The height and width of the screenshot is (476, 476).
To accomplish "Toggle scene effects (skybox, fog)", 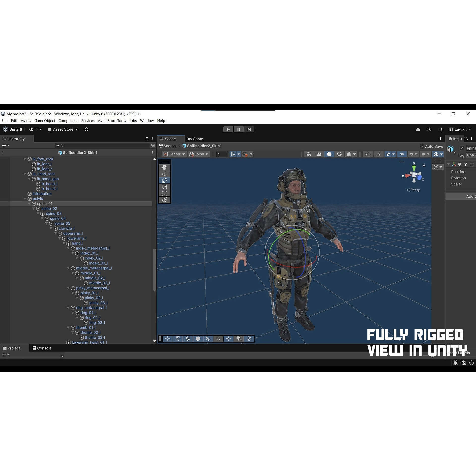I will point(388,154).
